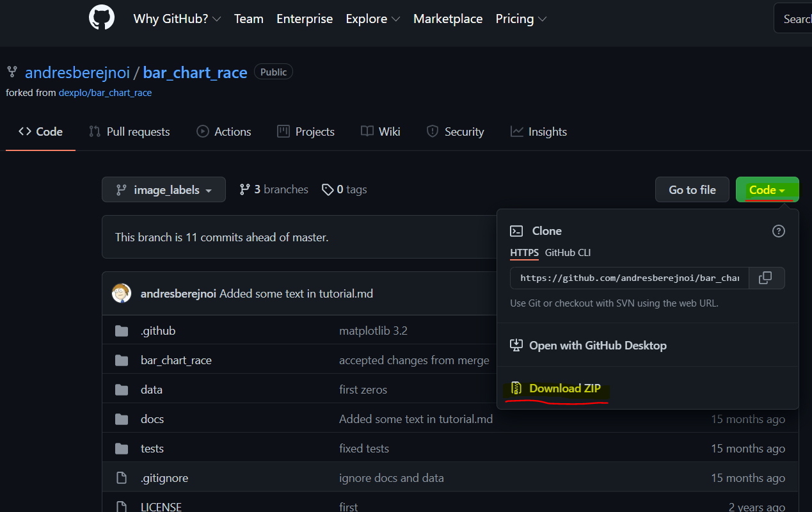Click the desktop download icon beside Open with GitHub Desktop

coord(516,346)
